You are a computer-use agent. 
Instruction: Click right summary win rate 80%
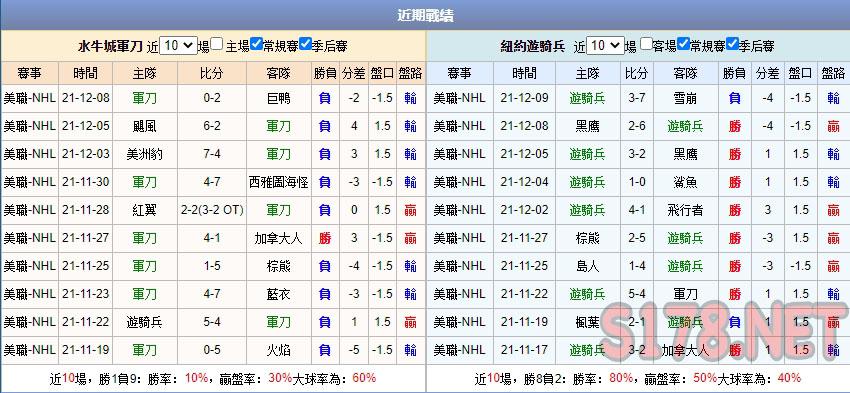click(x=621, y=379)
